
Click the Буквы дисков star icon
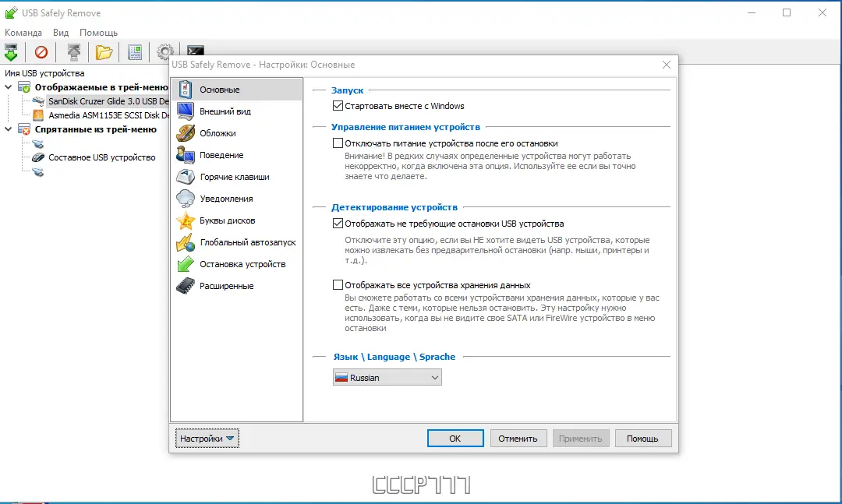[186, 220]
